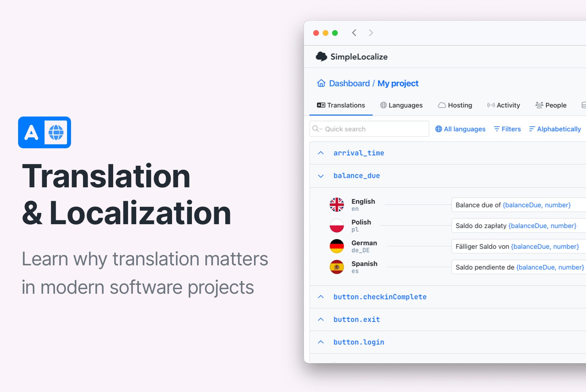Click the browser back arrow

pyautogui.click(x=354, y=33)
